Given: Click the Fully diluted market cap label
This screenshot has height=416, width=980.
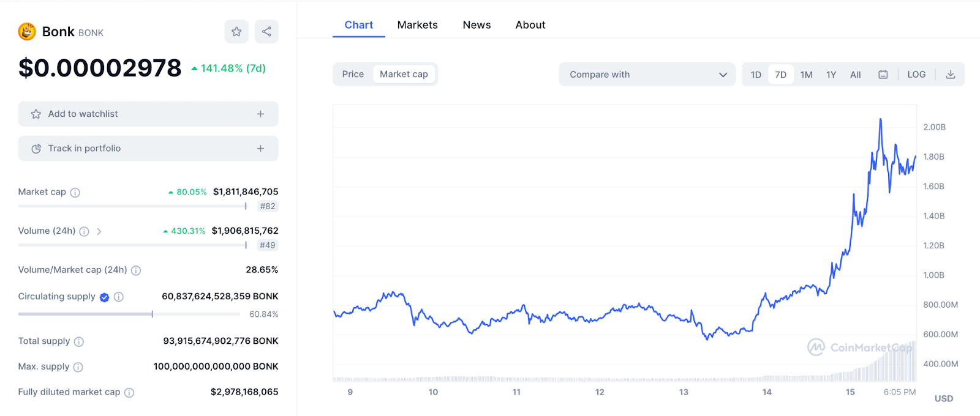Looking at the screenshot, I should (x=69, y=392).
